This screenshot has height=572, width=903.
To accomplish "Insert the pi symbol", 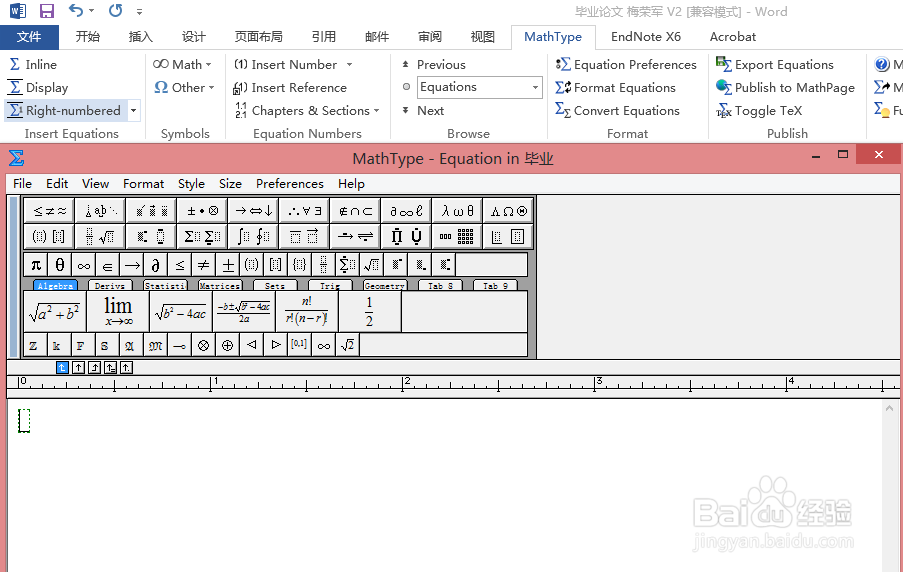I will 36,265.
